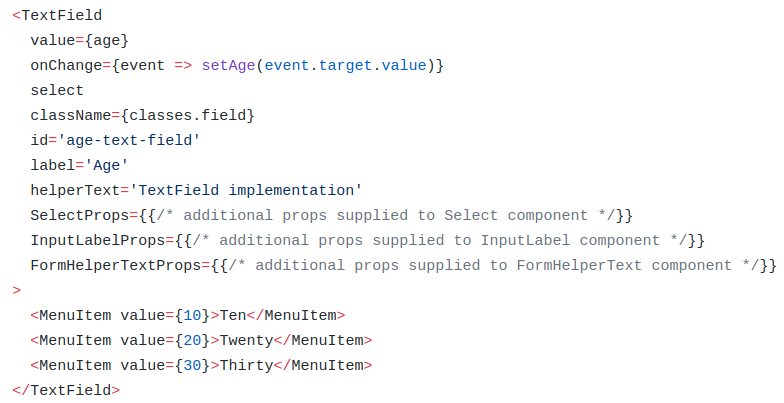Click the 'age-text-field' id string
784x403 pixels.
pyautogui.click(x=129, y=140)
